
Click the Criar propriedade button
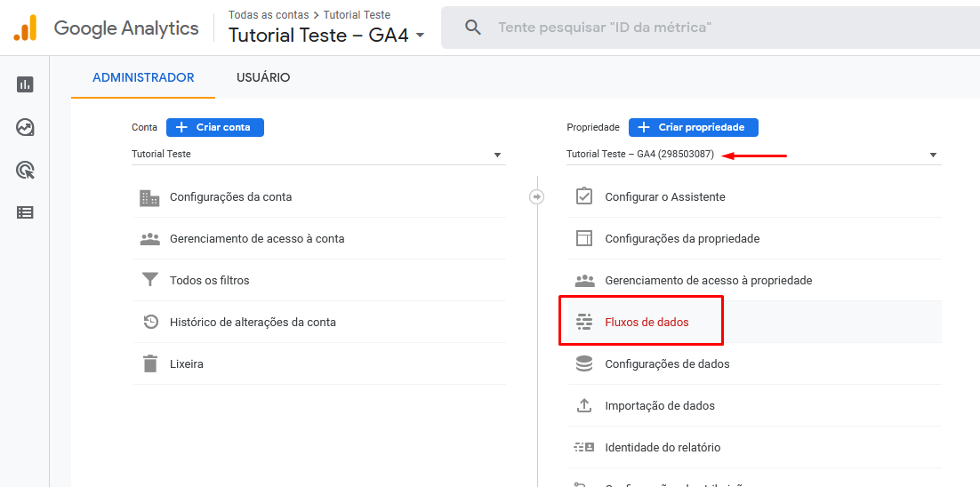tap(693, 127)
